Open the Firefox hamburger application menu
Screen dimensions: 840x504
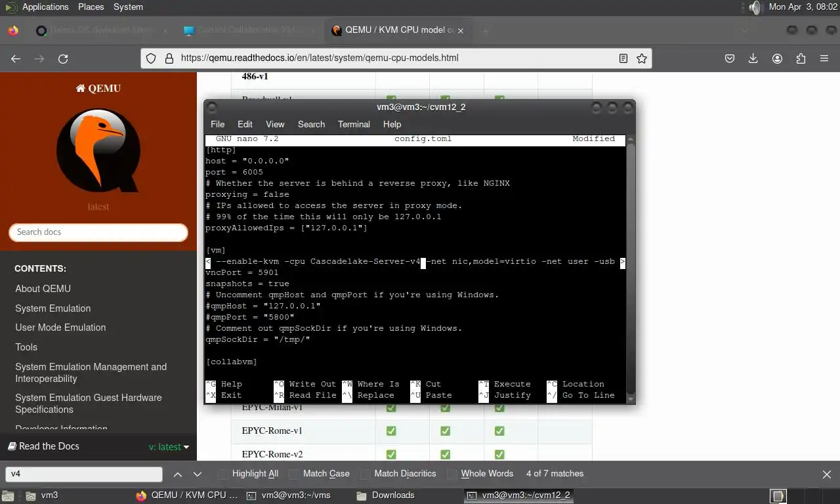(824, 58)
